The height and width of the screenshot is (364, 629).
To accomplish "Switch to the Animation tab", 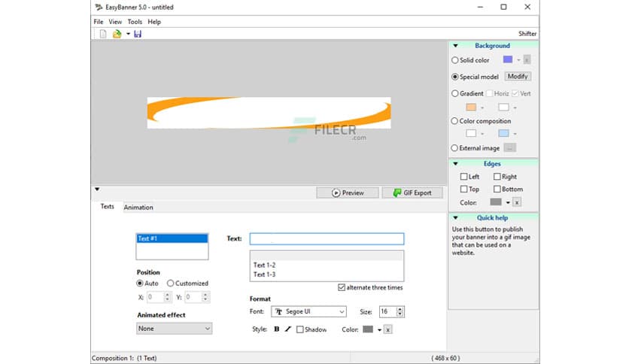I will coord(138,208).
